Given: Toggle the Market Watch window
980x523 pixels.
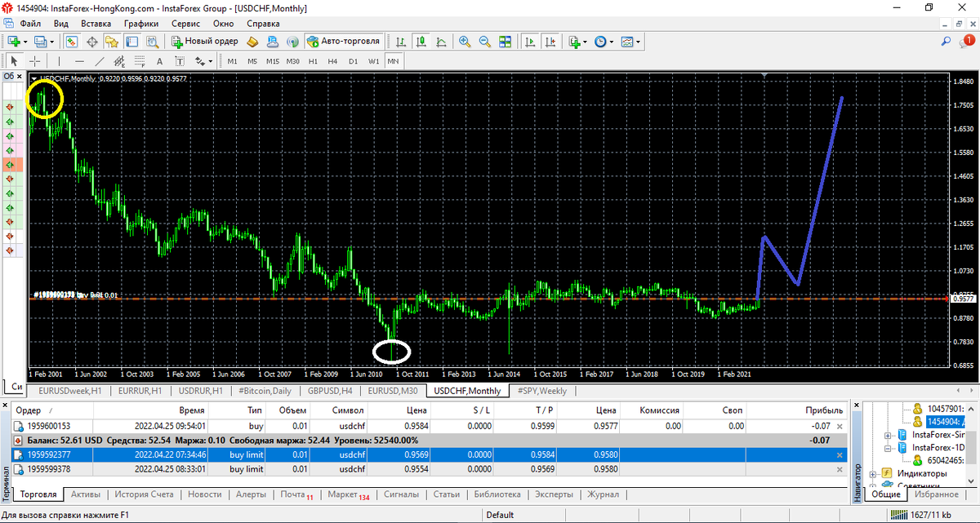Looking at the screenshot, I should click(72, 41).
